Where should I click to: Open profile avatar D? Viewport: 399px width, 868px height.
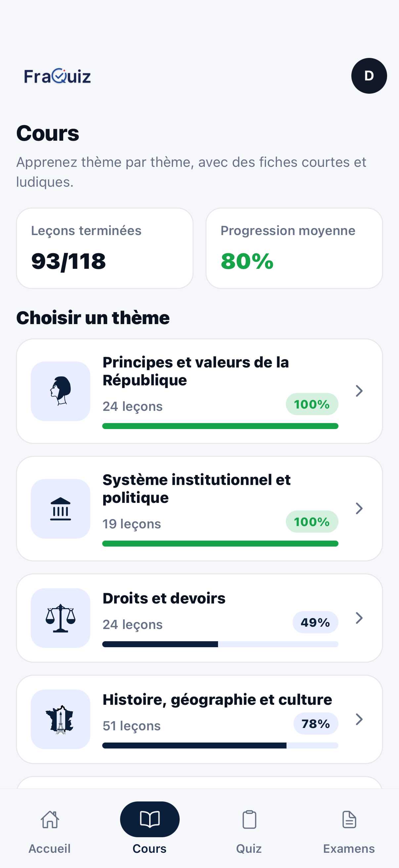pyautogui.click(x=369, y=76)
